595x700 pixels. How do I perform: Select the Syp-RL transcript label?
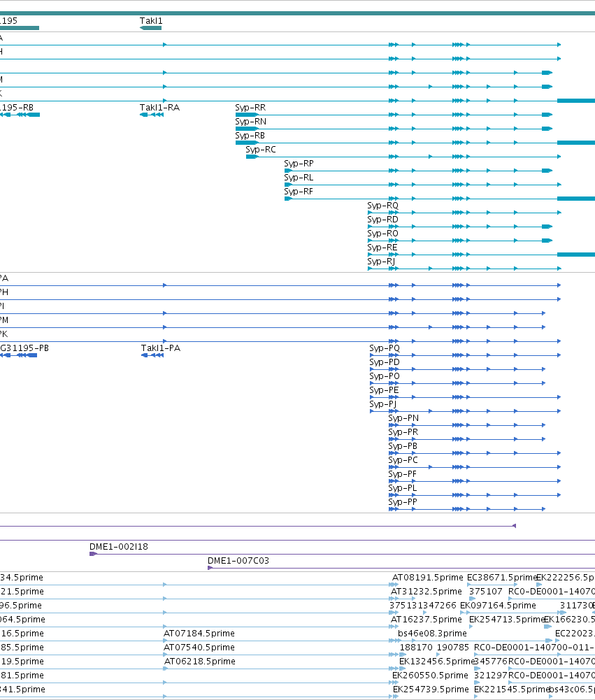299,177
